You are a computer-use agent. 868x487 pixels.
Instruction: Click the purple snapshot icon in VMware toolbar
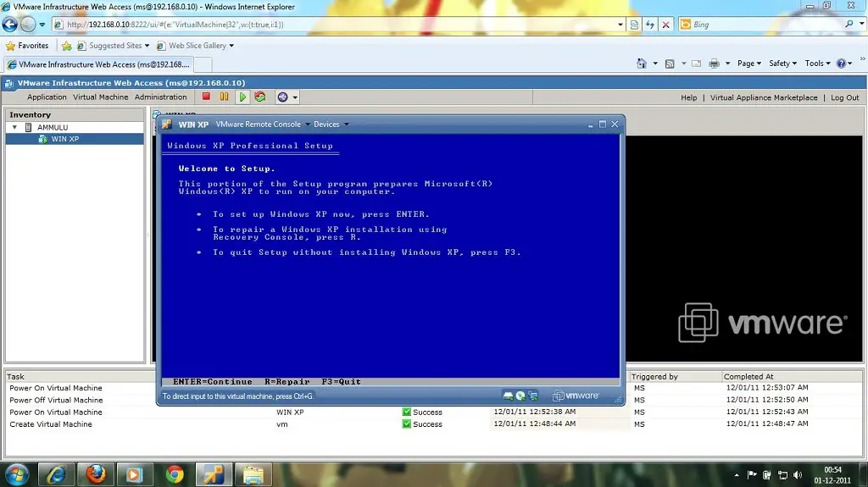283,97
